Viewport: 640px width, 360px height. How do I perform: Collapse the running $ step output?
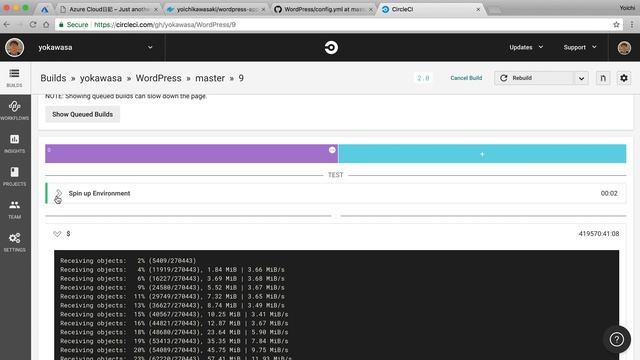(57, 234)
